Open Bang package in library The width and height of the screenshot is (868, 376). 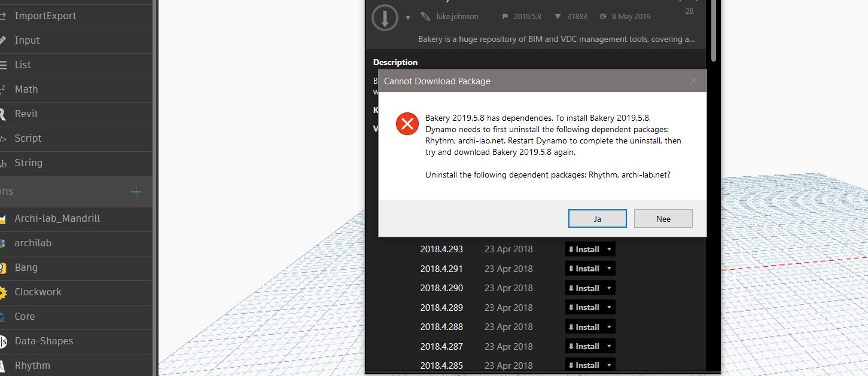coord(76,268)
